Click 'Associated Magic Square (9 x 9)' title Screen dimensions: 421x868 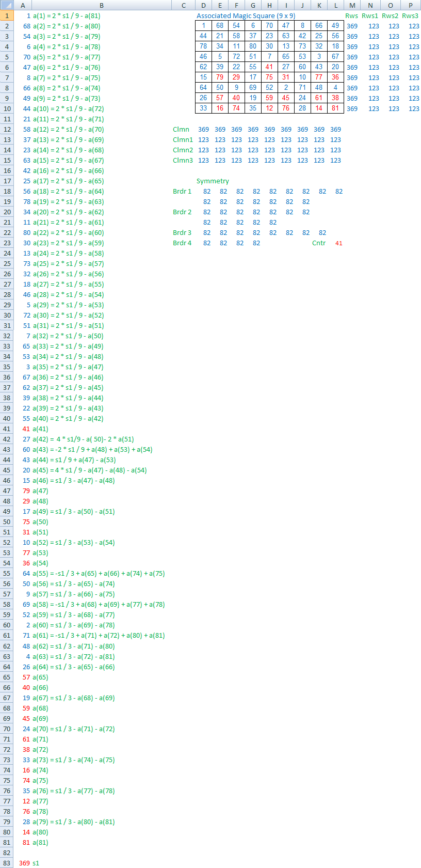click(x=246, y=15)
